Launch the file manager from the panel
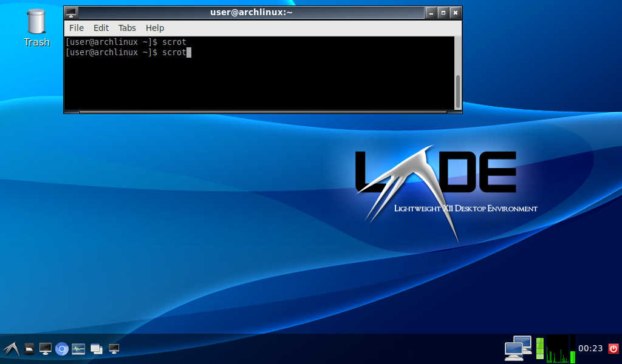This screenshot has width=622, height=364. 29,349
